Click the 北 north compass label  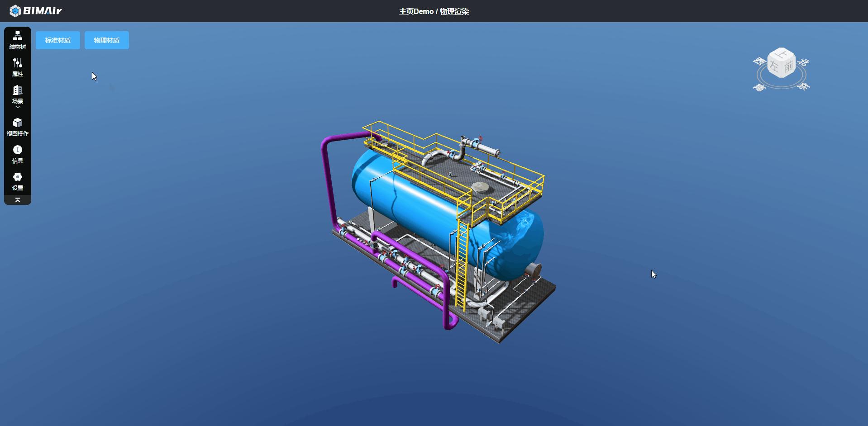pyautogui.click(x=803, y=62)
